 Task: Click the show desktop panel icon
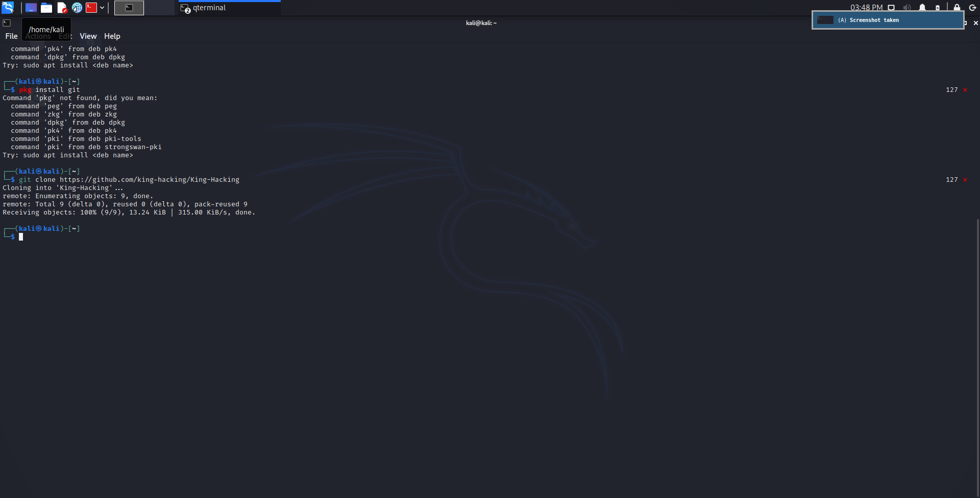[x=31, y=8]
